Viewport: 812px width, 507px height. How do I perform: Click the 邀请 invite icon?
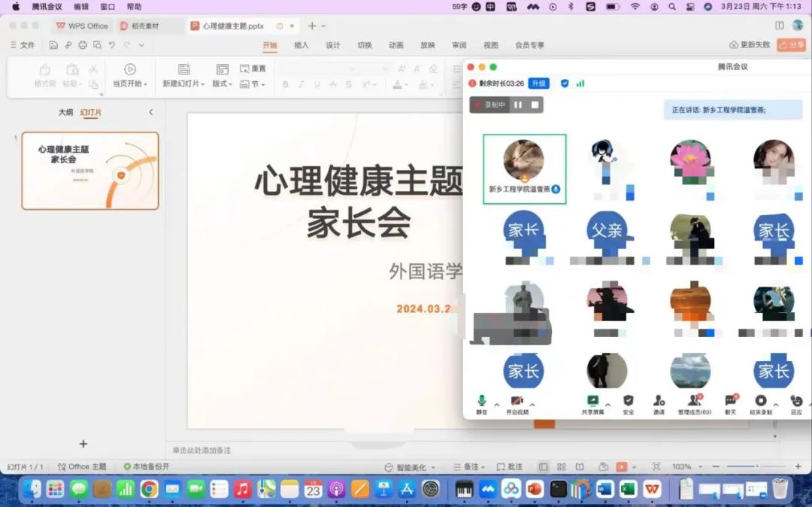pos(659,402)
